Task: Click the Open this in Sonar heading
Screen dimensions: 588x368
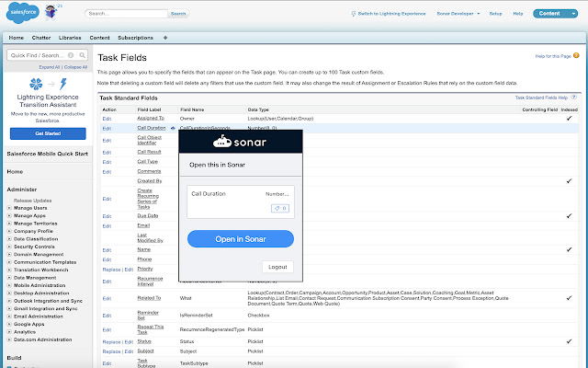Action: [217, 165]
